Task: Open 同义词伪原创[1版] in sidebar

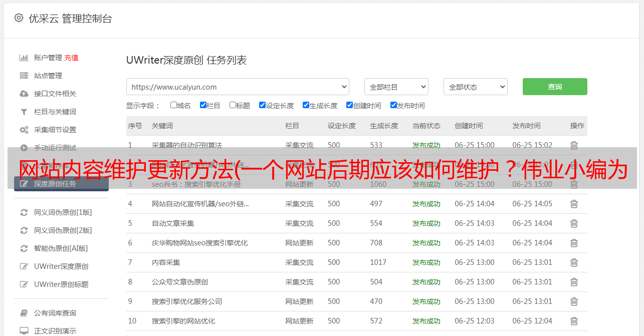Action: [63, 212]
